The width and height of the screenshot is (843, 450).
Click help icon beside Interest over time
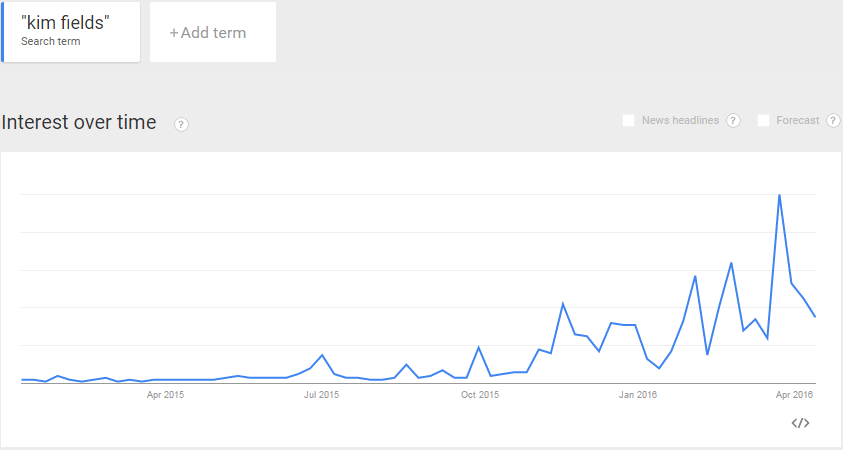tap(181, 124)
